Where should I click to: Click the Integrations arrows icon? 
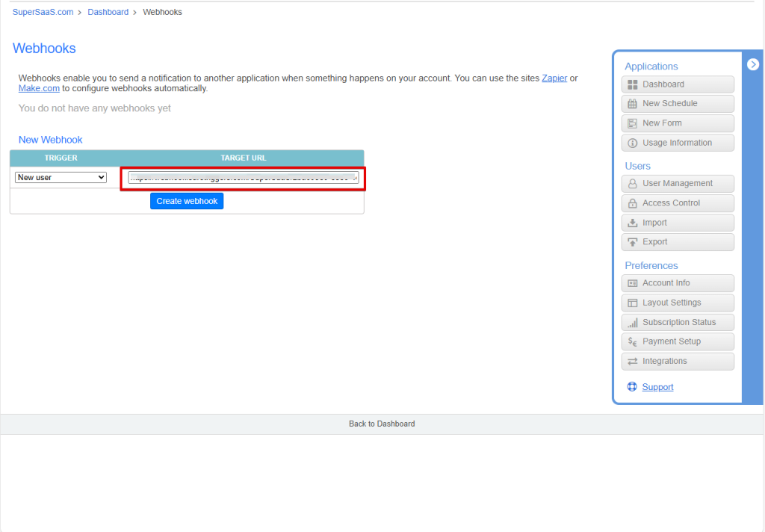coord(632,362)
